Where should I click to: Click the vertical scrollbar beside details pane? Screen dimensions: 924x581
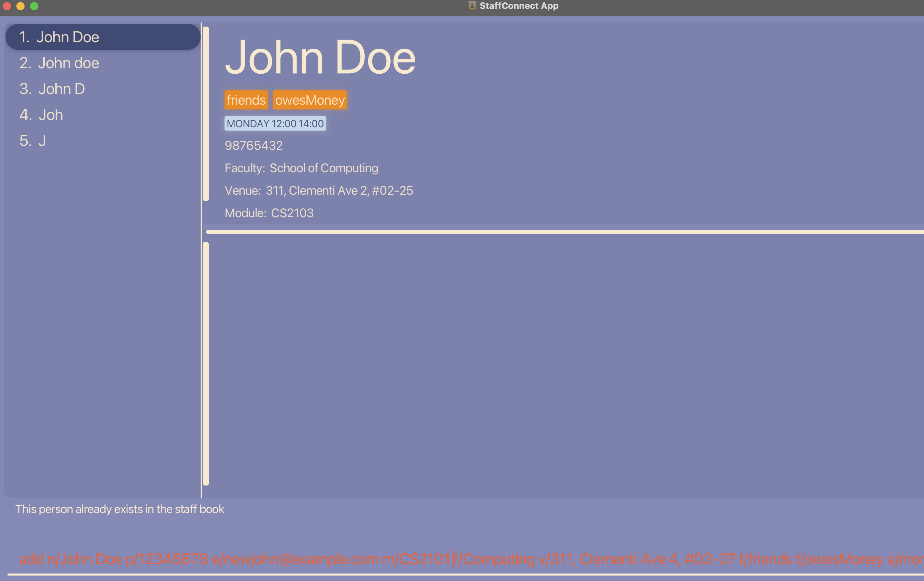pyautogui.click(x=206, y=114)
